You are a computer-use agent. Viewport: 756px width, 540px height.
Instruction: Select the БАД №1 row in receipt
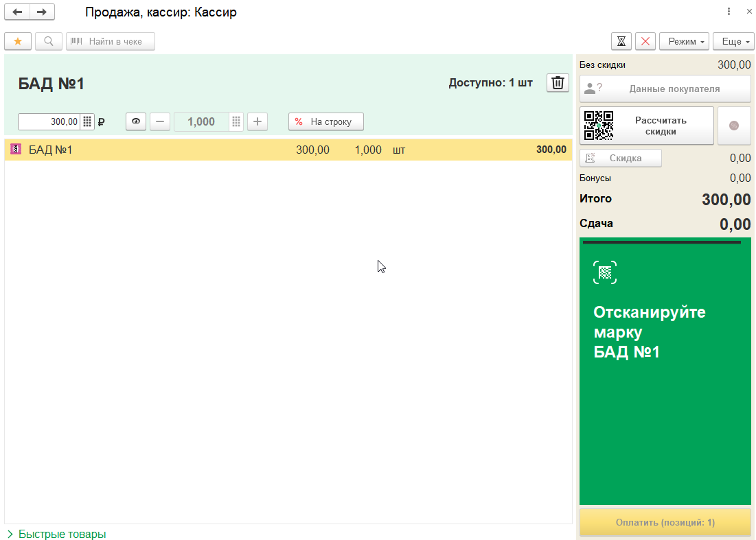pos(288,150)
